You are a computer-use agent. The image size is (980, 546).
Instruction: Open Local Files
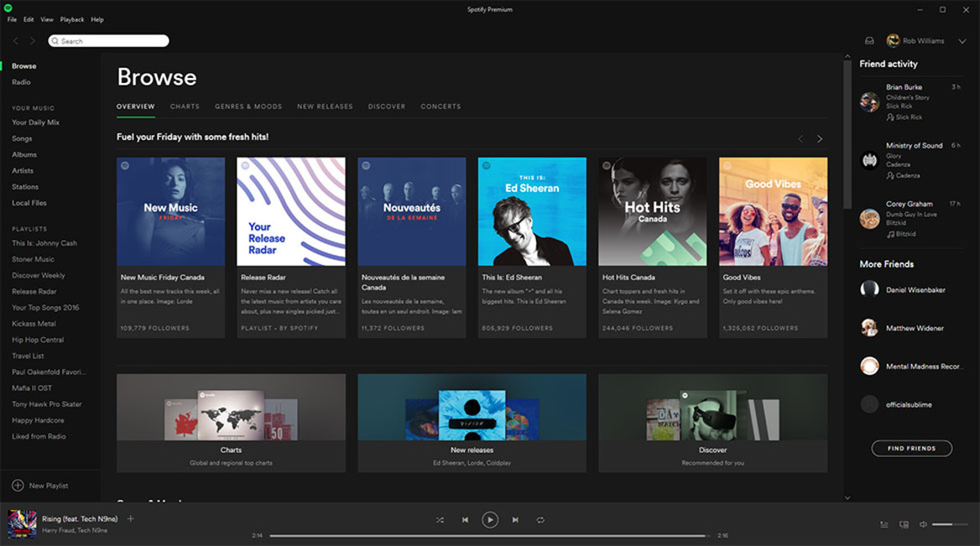(x=29, y=203)
